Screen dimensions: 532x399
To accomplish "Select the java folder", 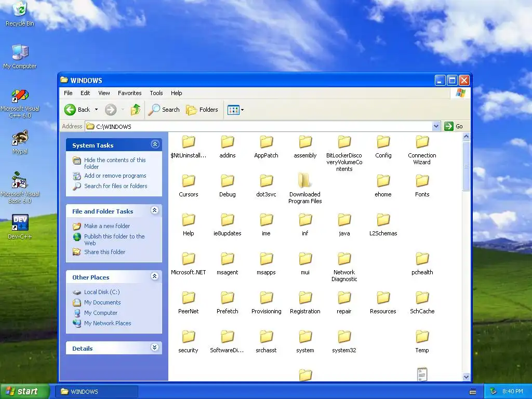I will point(344,224).
